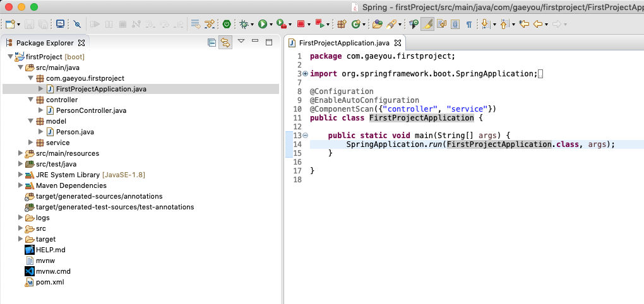Click the Back navigation arrow
Screen dimensions: 644x304
coord(538,25)
